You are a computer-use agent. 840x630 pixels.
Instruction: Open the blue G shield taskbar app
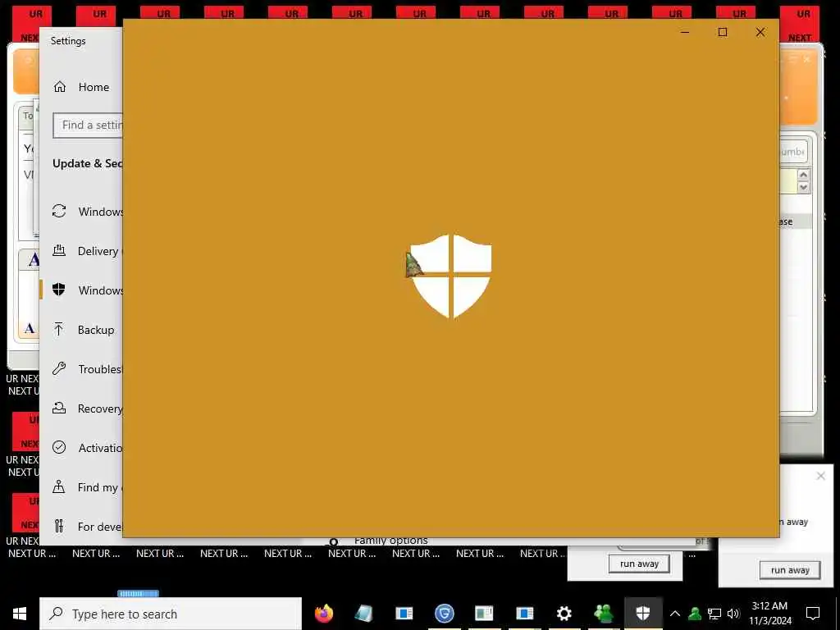[x=444, y=614]
